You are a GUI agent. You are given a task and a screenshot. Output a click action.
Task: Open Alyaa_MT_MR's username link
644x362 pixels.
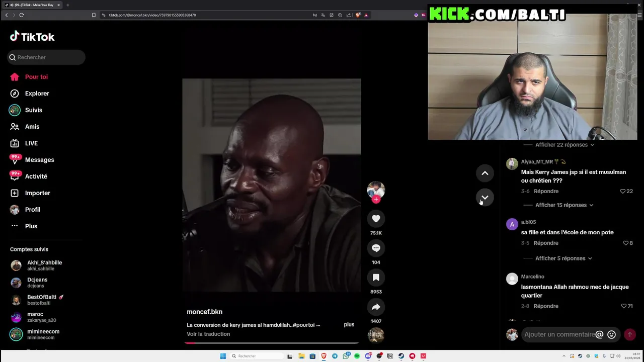[x=537, y=162]
